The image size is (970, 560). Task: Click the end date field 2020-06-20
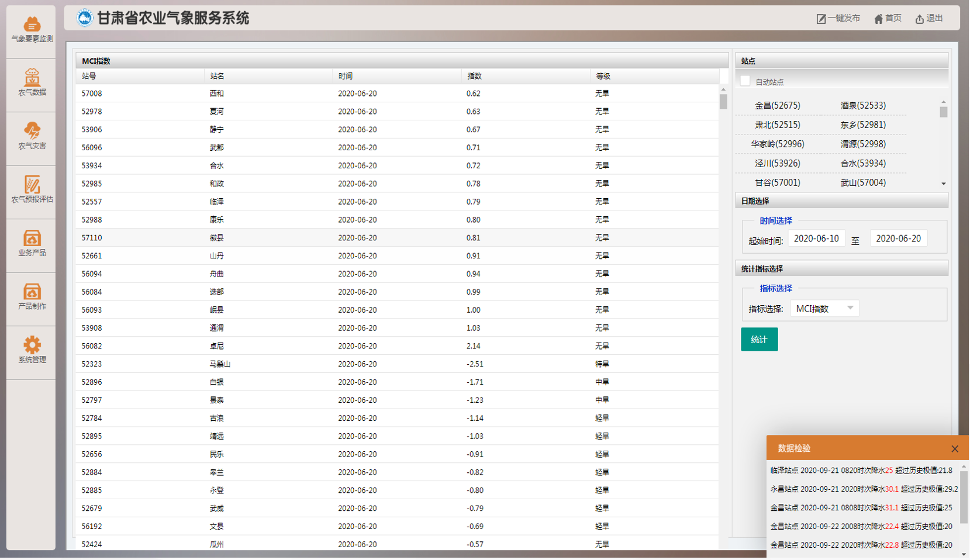898,238
